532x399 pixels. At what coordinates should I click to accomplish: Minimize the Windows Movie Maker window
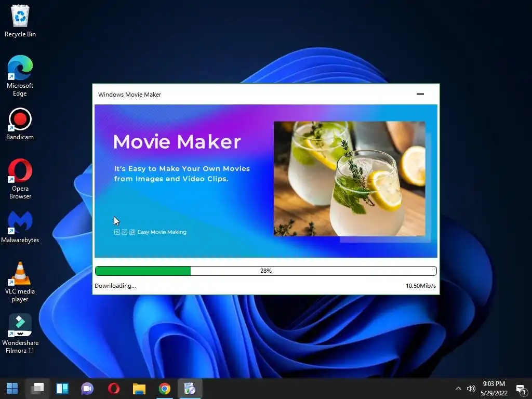click(x=420, y=94)
